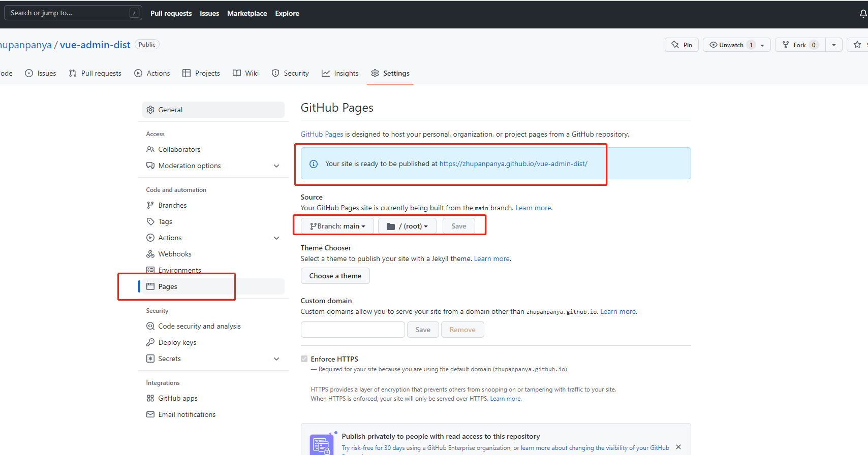Image resolution: width=868 pixels, height=455 pixels.
Task: Click the info icon in the site-ready banner
Action: click(314, 164)
